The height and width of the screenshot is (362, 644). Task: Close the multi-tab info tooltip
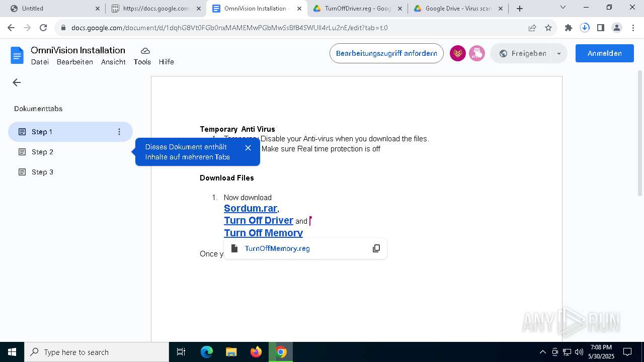coord(248,148)
